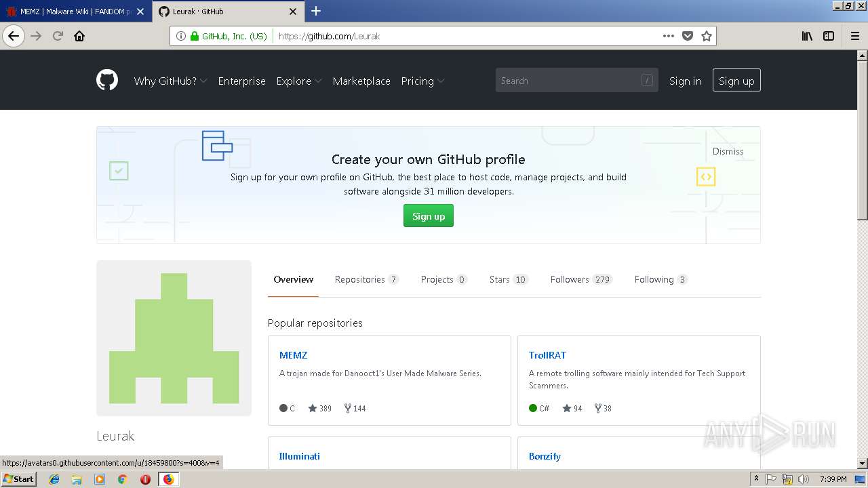This screenshot has width=868, height=488.
Task: Open the Projects tab
Action: (x=443, y=279)
